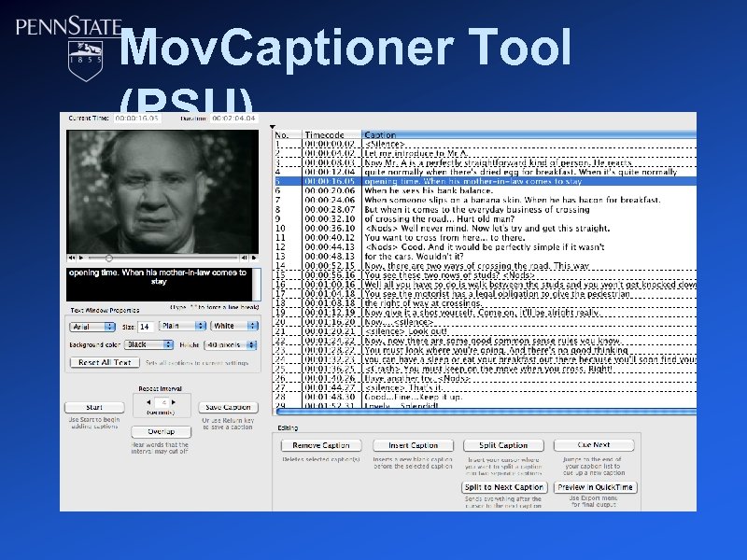Click the disclosure triangle above caption table
747x560 pixels.
(273, 127)
